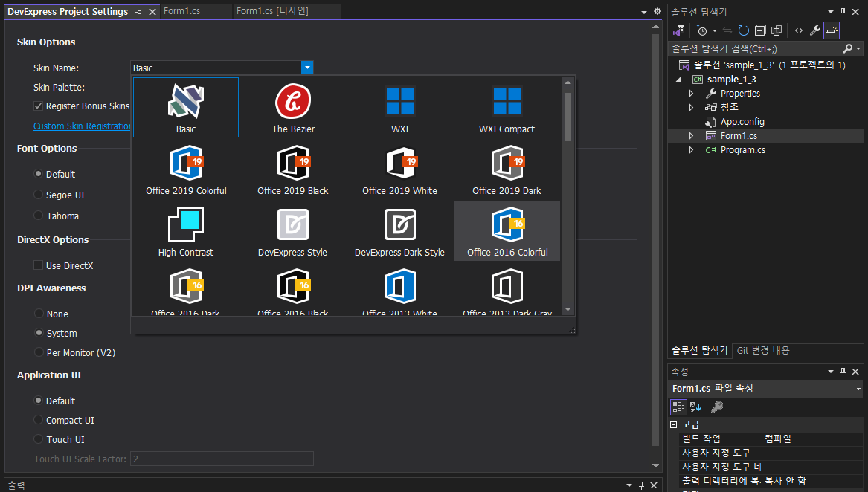Viewport: 868px width, 492px height.
Task: Switch to 솔루션 탐색기 bottom tab
Action: 700,350
